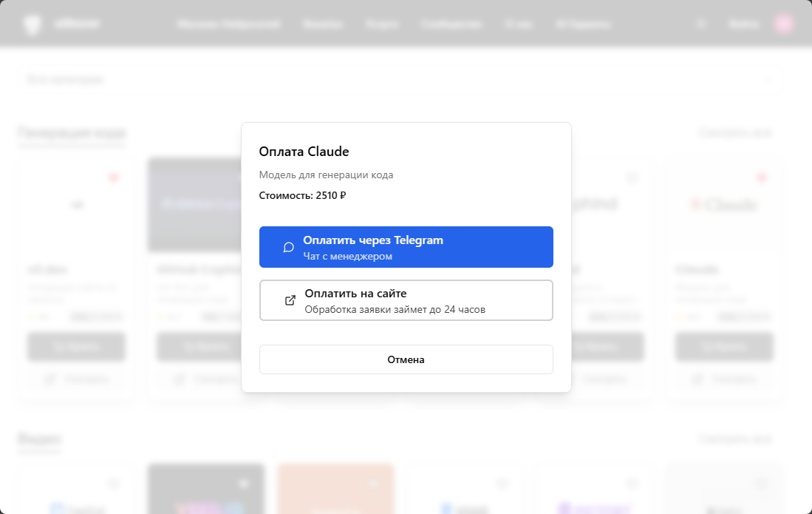812x514 pixels.
Task: Cancel payment with Отмена button
Action: (x=406, y=359)
